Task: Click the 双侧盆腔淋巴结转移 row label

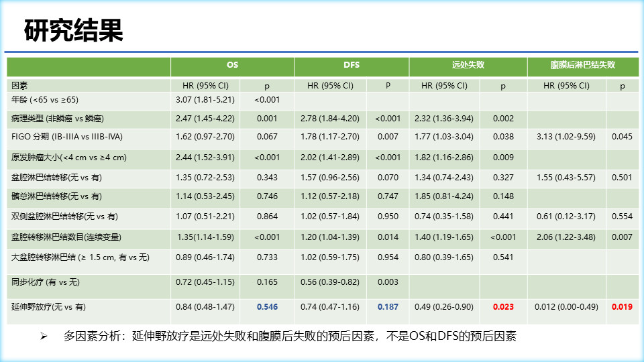Action: [x=64, y=217]
